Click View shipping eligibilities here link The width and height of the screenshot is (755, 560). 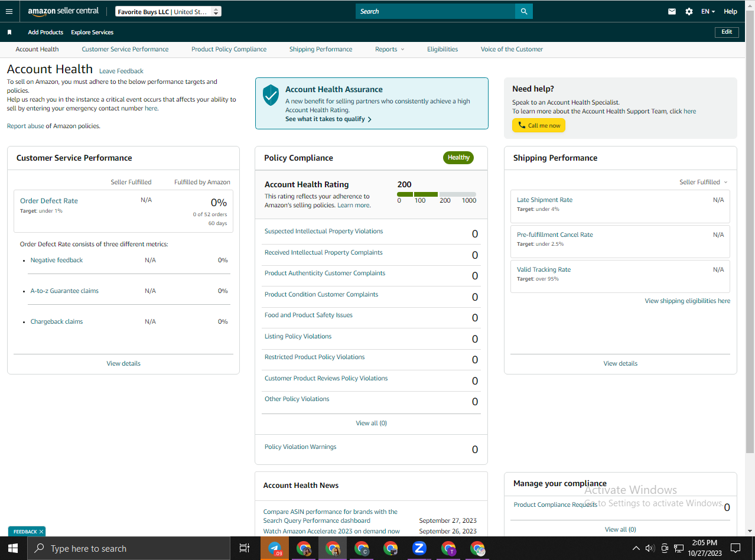687,301
